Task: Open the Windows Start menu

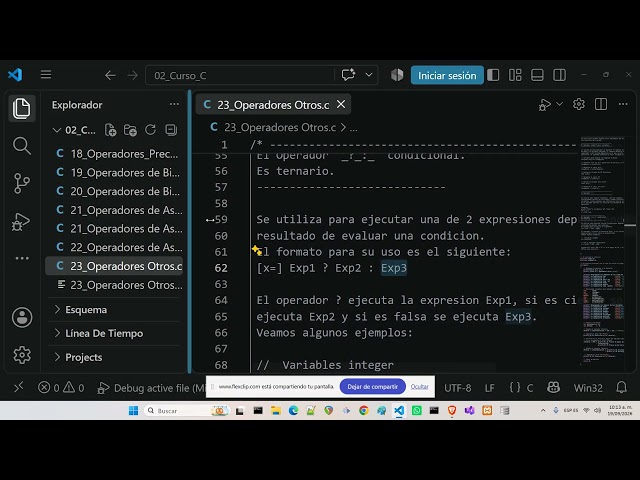Action: (133, 411)
